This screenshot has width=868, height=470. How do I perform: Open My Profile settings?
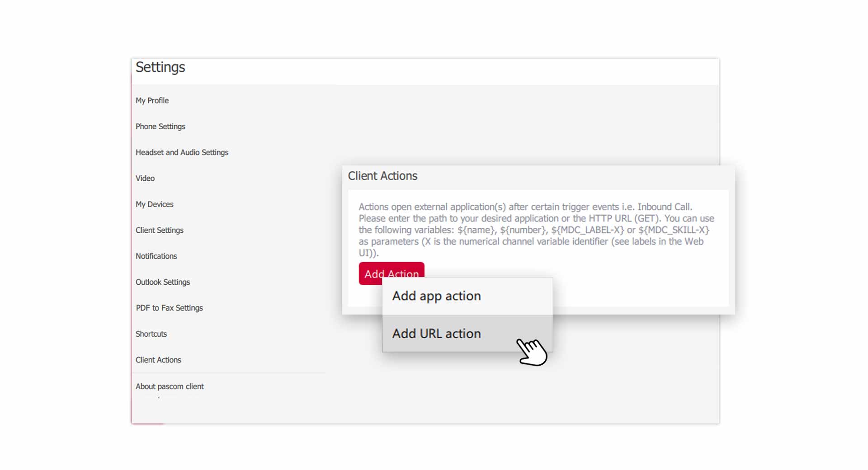(152, 100)
